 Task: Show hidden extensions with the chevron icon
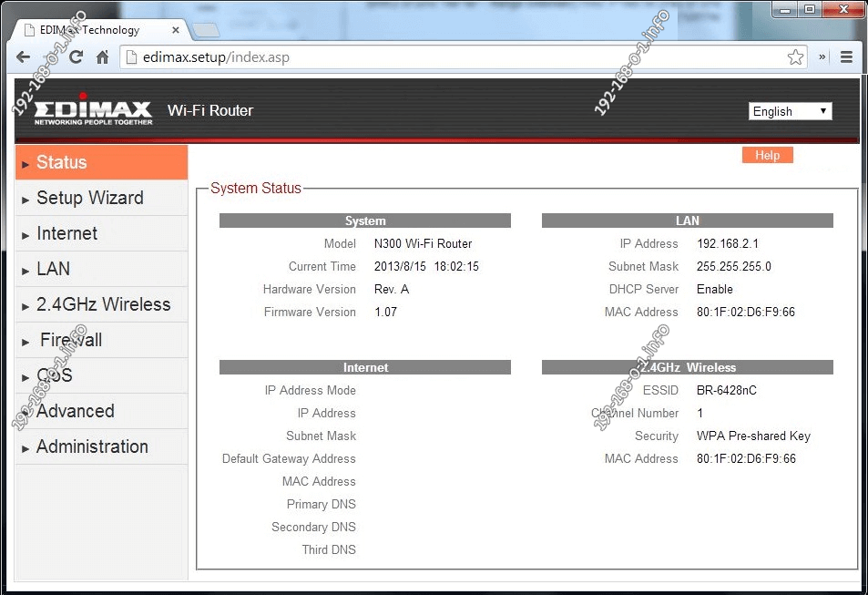point(822,56)
